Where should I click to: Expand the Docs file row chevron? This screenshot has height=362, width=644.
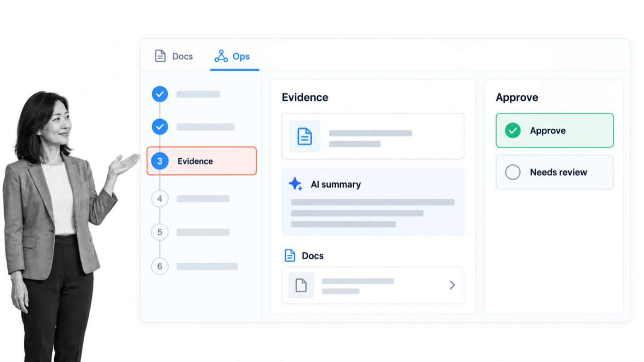tap(452, 285)
